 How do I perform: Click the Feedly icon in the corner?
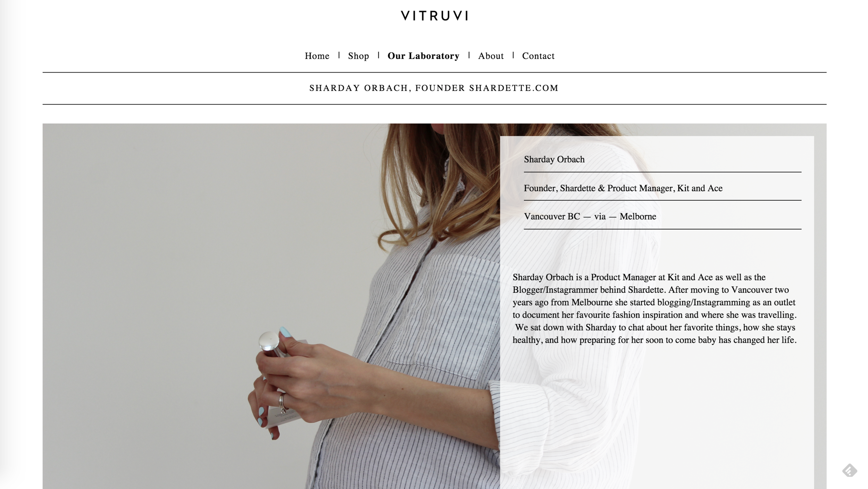(849, 471)
